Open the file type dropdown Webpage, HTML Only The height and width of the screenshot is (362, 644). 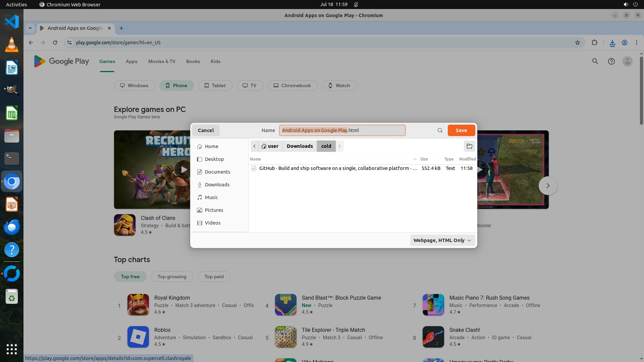pos(442,240)
